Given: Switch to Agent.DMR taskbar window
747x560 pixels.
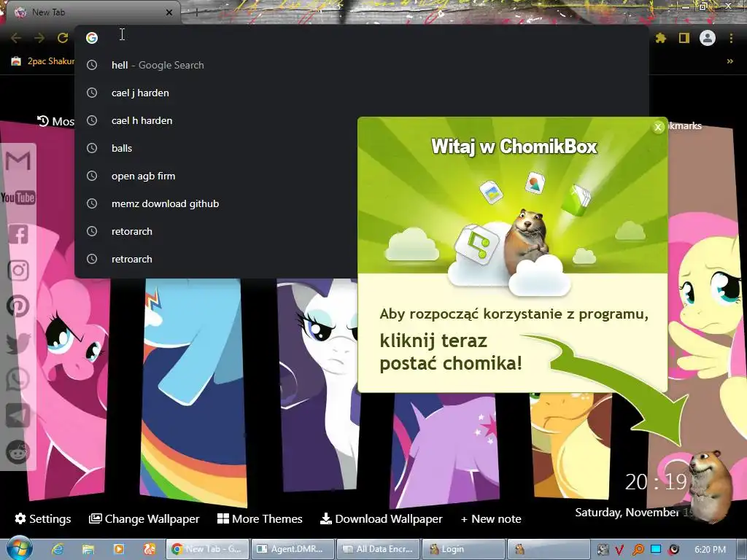Looking at the screenshot, I should pos(292,549).
